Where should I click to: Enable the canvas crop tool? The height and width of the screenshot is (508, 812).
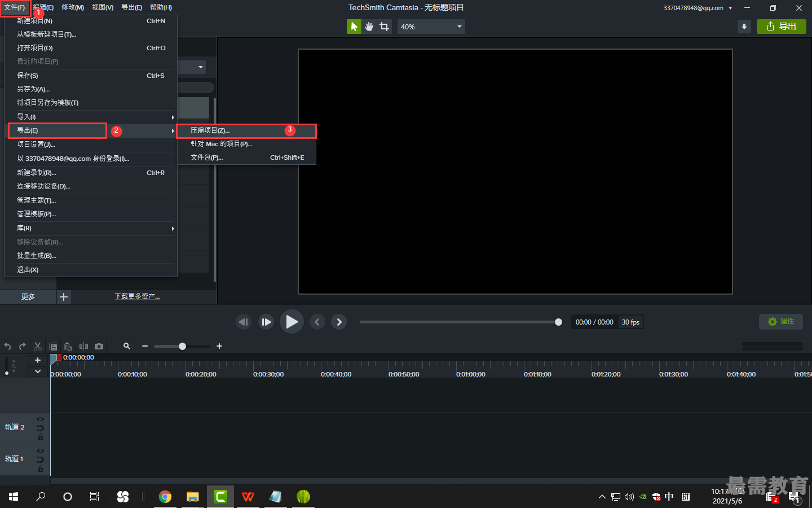(385, 27)
